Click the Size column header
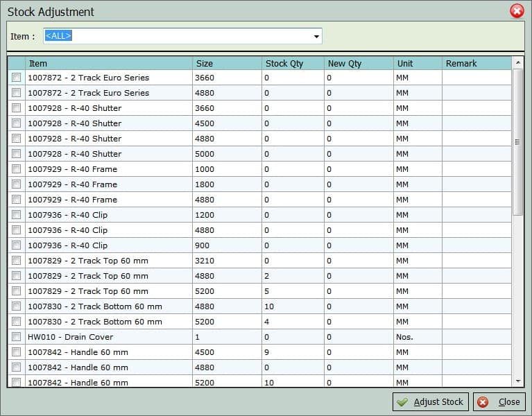Screen dimensions: 532x416 [227, 63]
